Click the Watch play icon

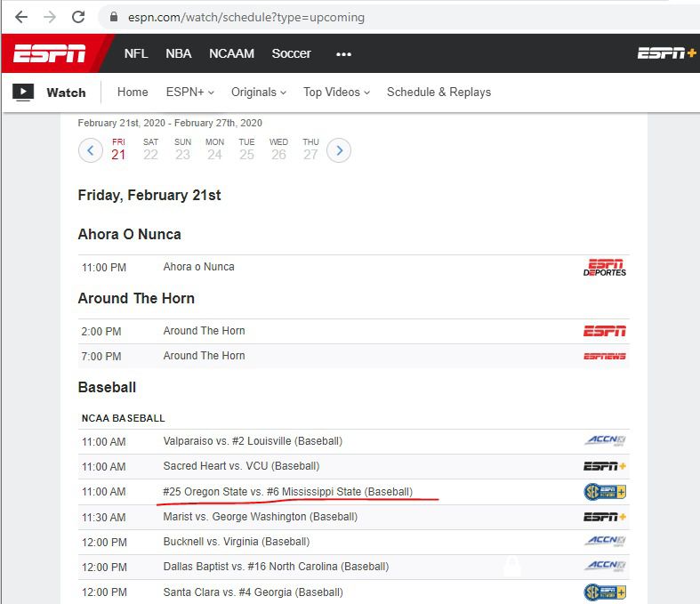23,92
